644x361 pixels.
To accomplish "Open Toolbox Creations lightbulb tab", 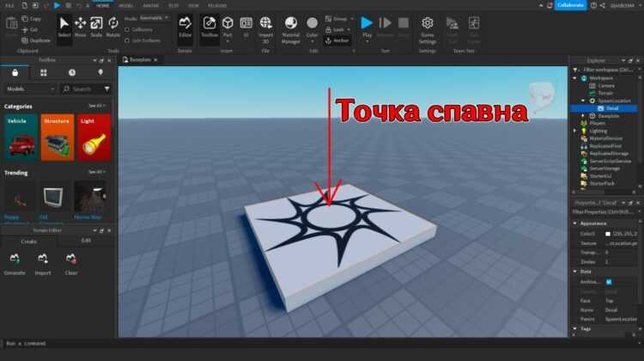I will pyautogui.click(x=100, y=73).
